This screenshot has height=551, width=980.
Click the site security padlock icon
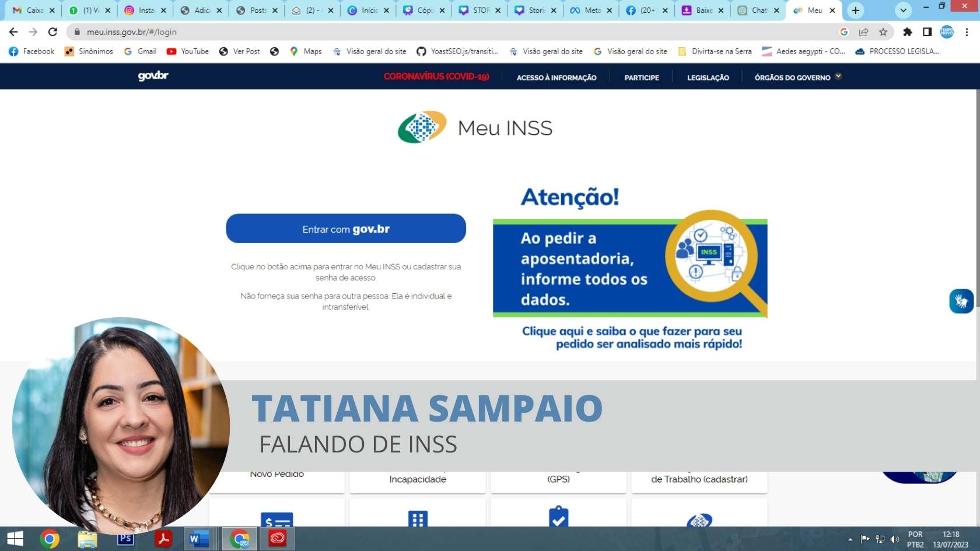76,32
